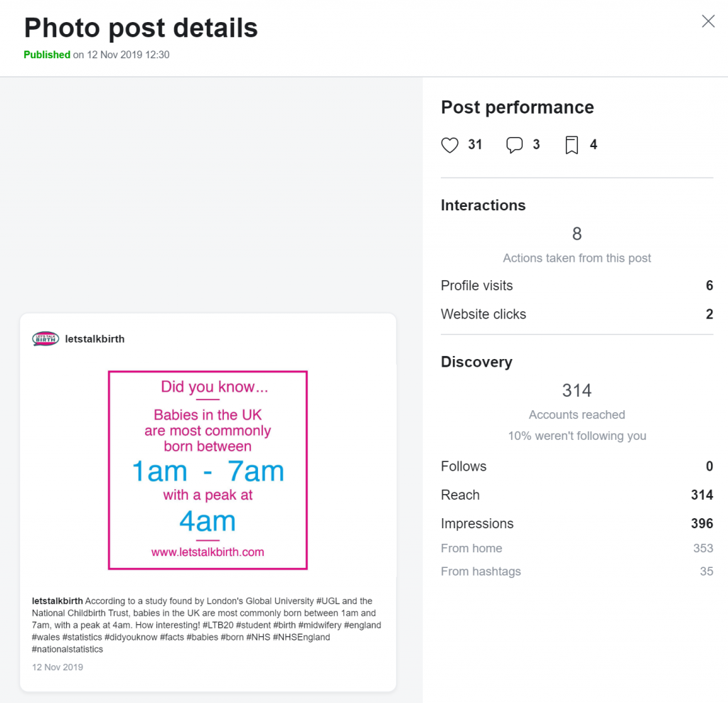Image resolution: width=728 pixels, height=703 pixels.
Task: Click the Impressions metric row
Action: [577, 523]
